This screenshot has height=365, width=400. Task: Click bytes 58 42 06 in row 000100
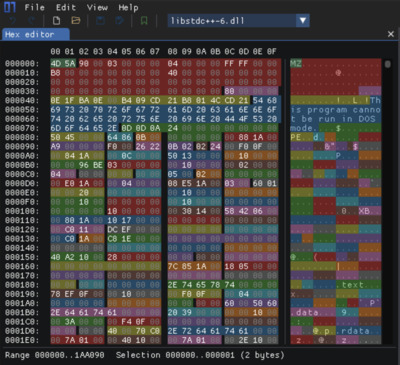pos(244,211)
